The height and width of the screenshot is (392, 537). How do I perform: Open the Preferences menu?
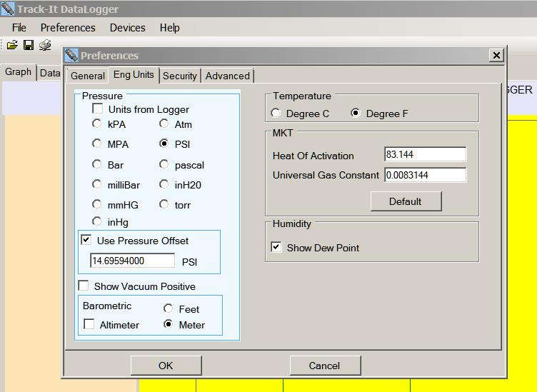coord(68,27)
